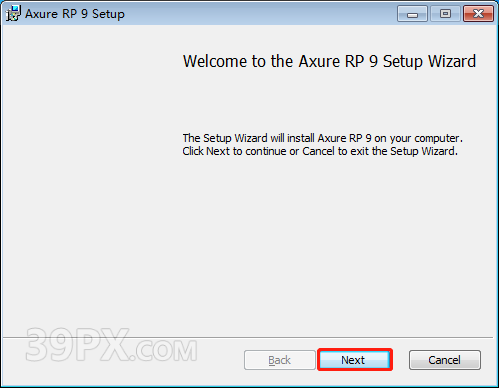Cancel the Axure RP 9 installation
Image resolution: width=499 pixels, height=388 pixels.
(445, 360)
